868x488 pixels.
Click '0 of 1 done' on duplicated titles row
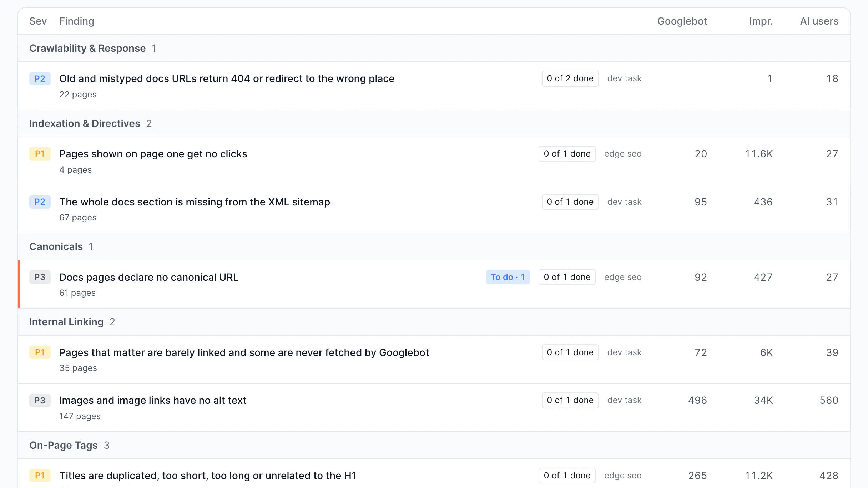point(567,476)
